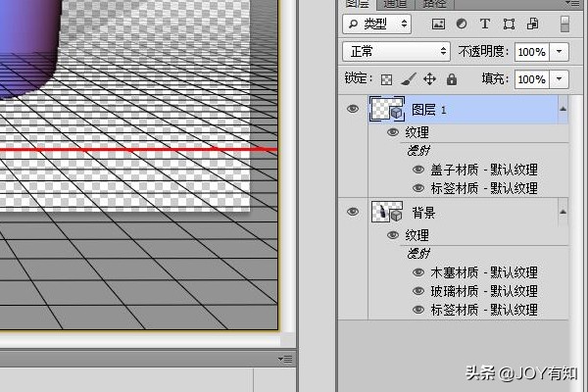Open the layers panel flyout menu
Viewport: 588px width, 392px height.
click(x=572, y=3)
